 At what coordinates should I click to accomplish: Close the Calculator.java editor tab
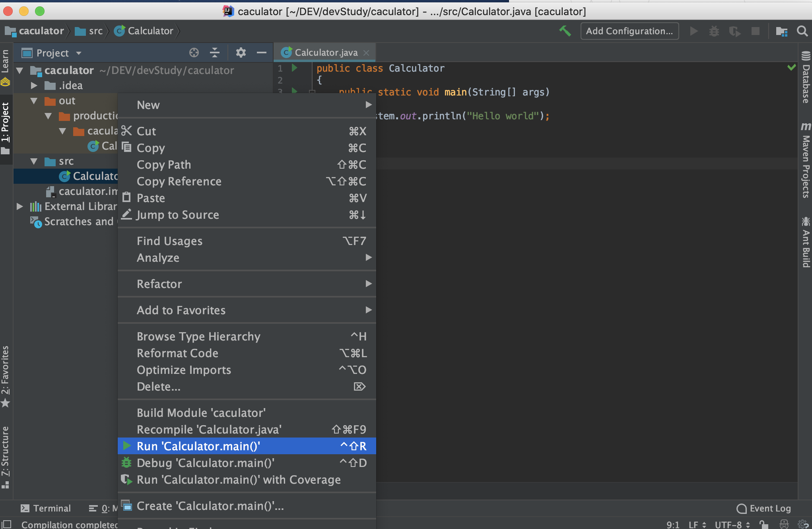point(366,53)
